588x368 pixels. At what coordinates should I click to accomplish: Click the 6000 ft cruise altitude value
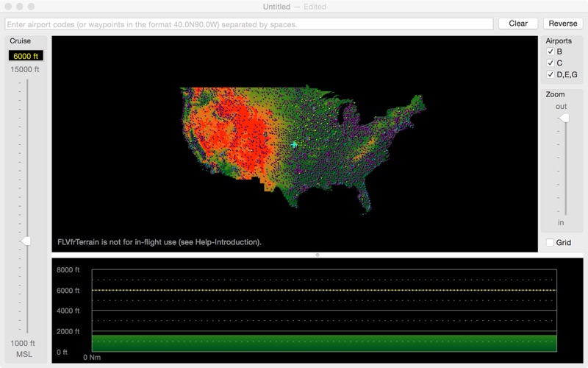coord(26,56)
